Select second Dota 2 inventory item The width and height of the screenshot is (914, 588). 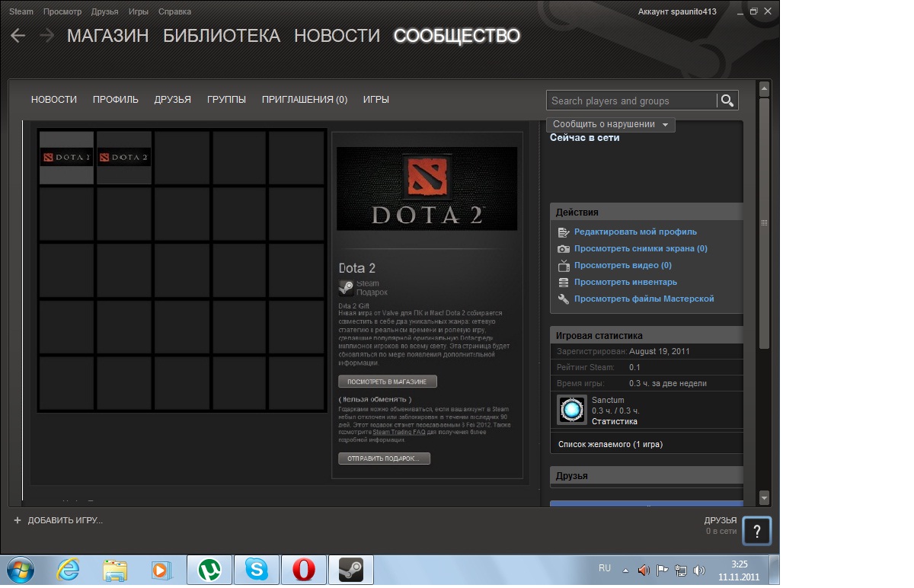(124, 157)
